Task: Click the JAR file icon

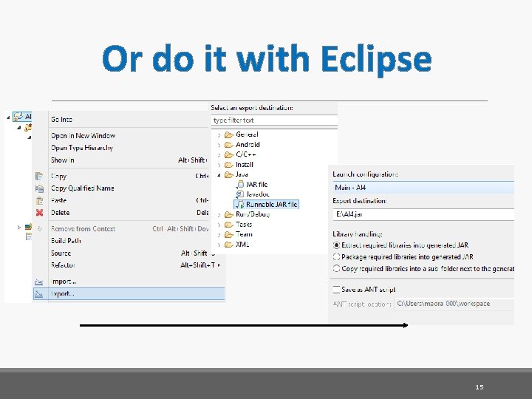Action: [240, 185]
